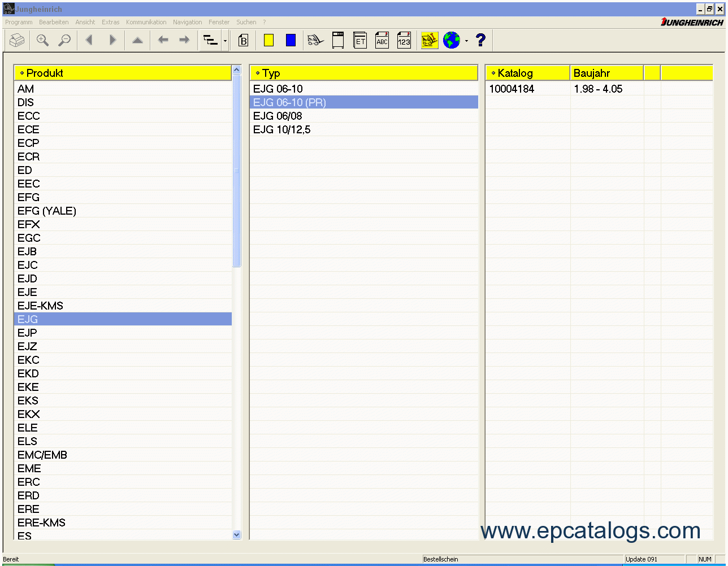Screen dimensions: 728x566
Task: Click the forklift truck icon
Action: 315,40
